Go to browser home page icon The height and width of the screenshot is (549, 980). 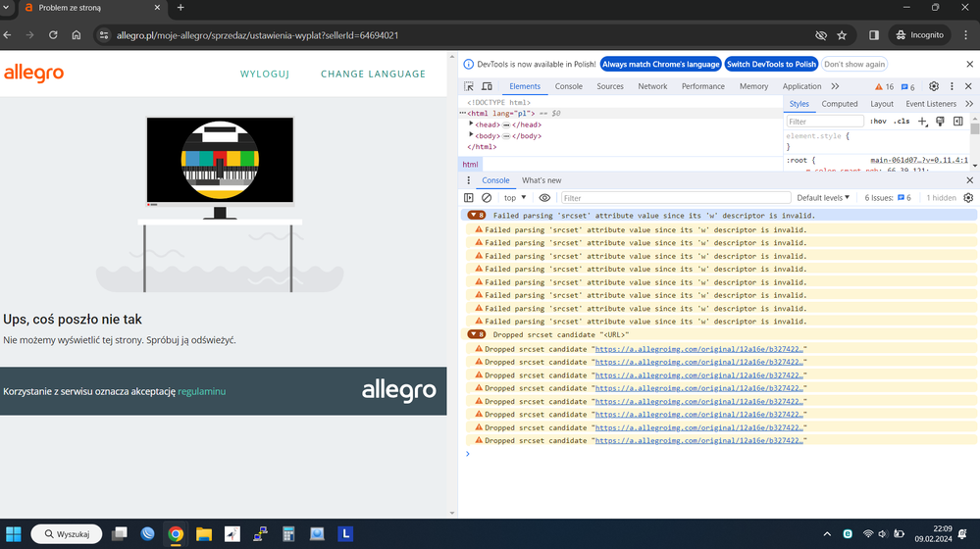tap(77, 35)
